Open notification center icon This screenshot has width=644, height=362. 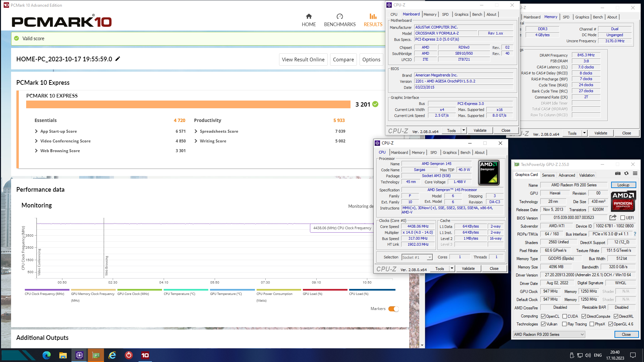coord(633,355)
